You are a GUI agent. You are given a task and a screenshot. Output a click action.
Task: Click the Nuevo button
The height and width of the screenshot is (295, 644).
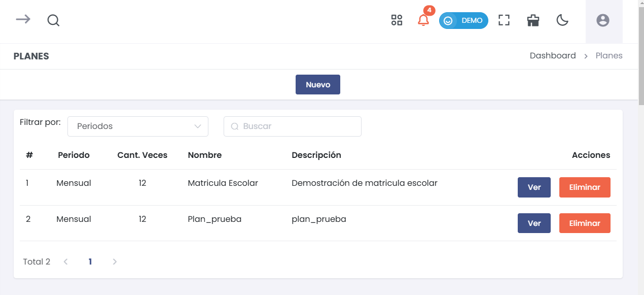[318, 85]
